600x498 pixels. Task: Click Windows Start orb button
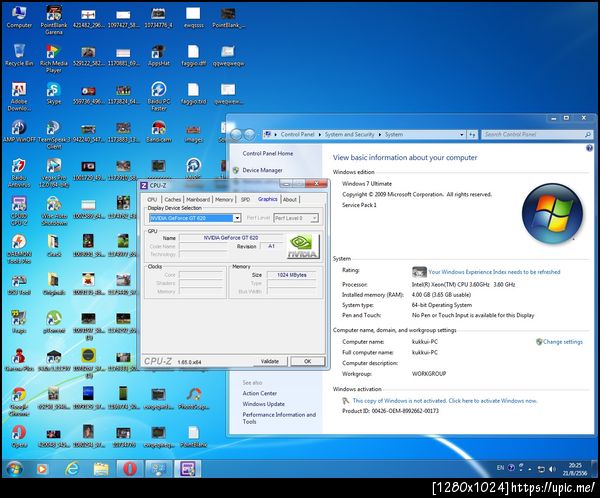click(x=15, y=469)
